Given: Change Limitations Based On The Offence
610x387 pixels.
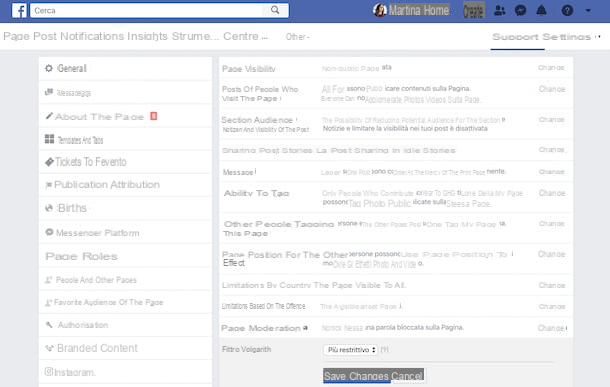Looking at the screenshot, I should click(552, 306).
